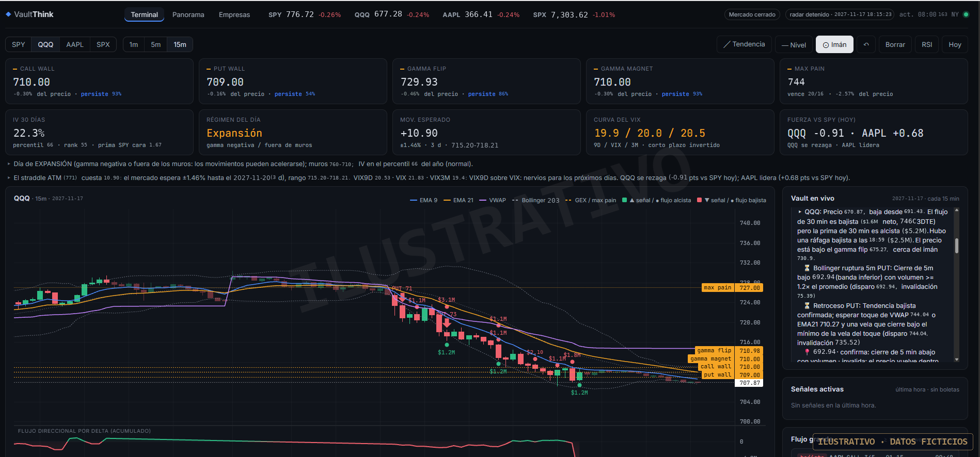The image size is (980, 457).
Task: Open the Terminal tab
Action: (x=144, y=14)
